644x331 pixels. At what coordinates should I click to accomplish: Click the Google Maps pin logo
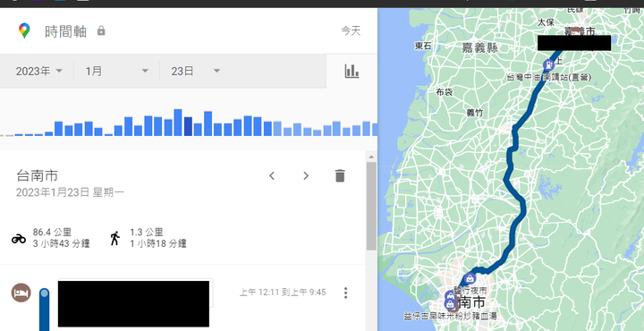pos(24,30)
